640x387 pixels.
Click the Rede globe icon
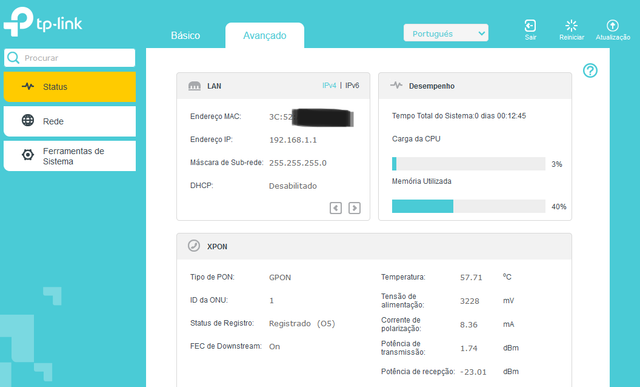click(28, 120)
